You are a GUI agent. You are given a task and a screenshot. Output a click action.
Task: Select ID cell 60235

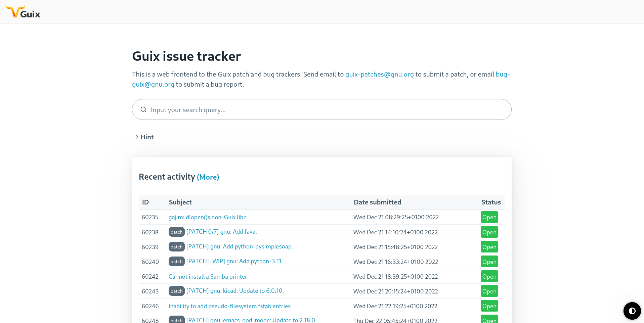150,217
